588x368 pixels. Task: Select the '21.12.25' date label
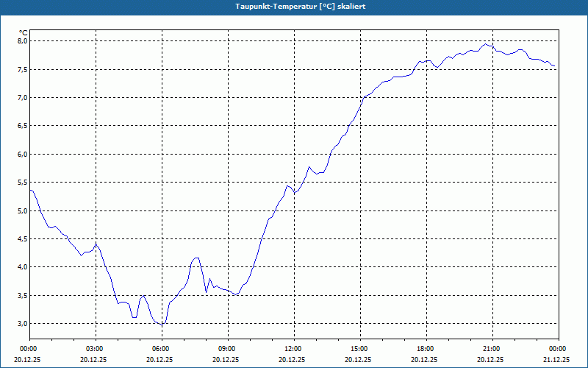pos(556,359)
